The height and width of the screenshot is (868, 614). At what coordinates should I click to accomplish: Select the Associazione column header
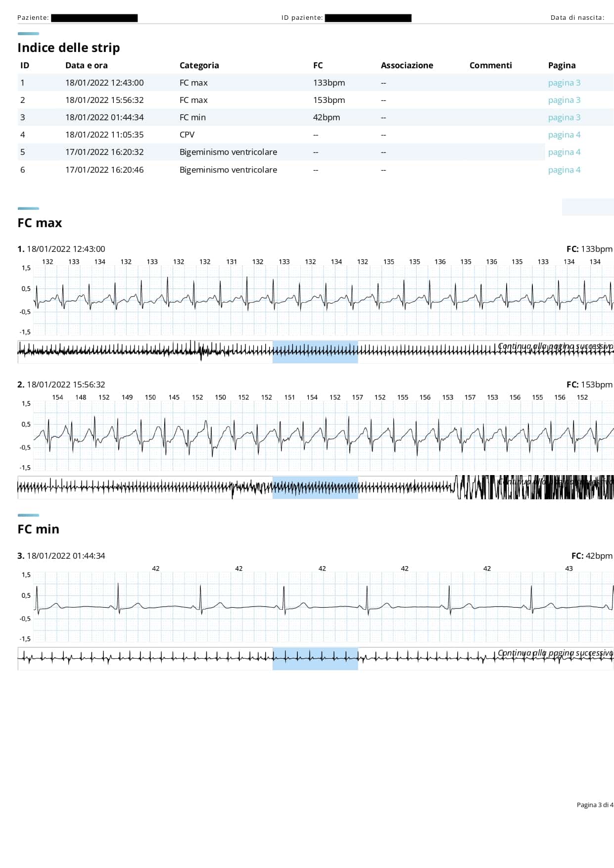coord(407,65)
